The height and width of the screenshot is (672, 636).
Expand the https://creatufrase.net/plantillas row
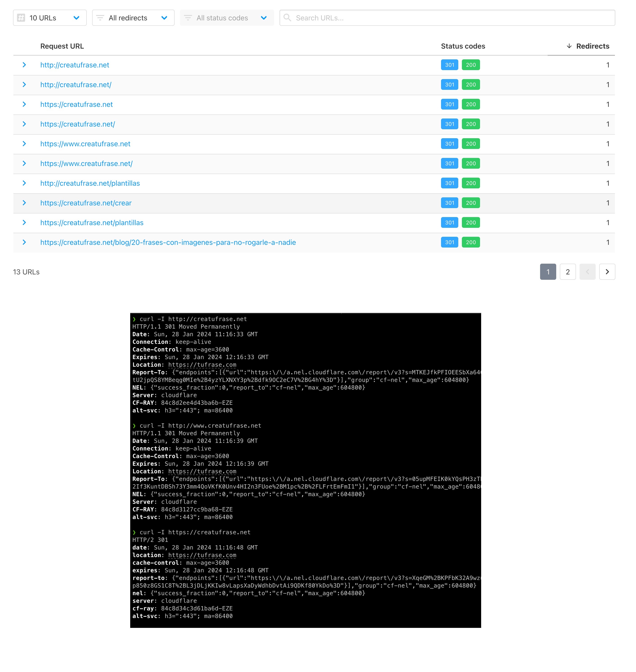[x=24, y=222]
